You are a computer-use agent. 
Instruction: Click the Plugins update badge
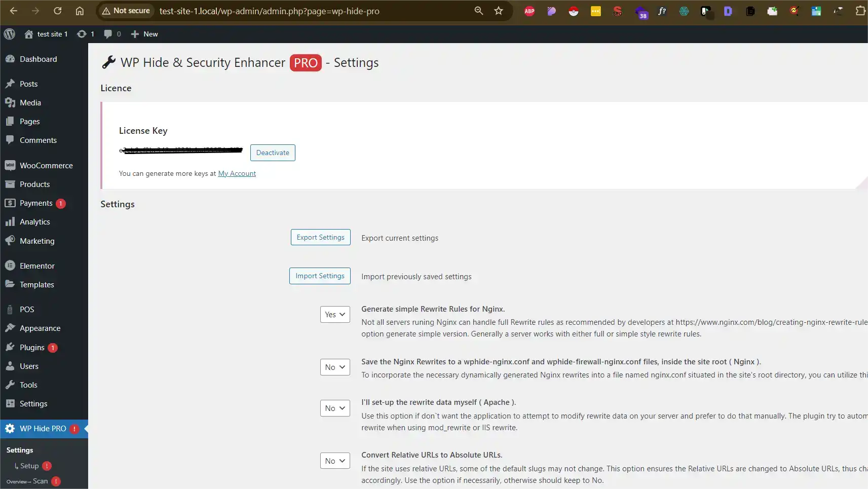53,348
